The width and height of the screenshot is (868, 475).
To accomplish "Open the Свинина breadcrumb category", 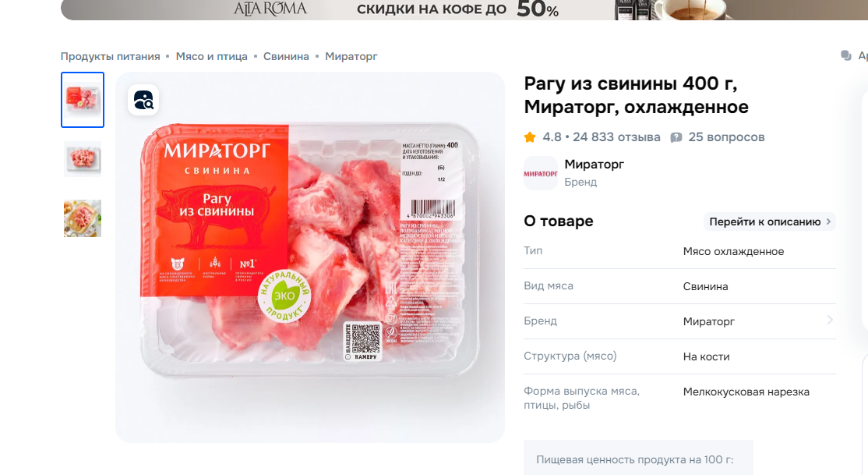I will click(x=286, y=56).
